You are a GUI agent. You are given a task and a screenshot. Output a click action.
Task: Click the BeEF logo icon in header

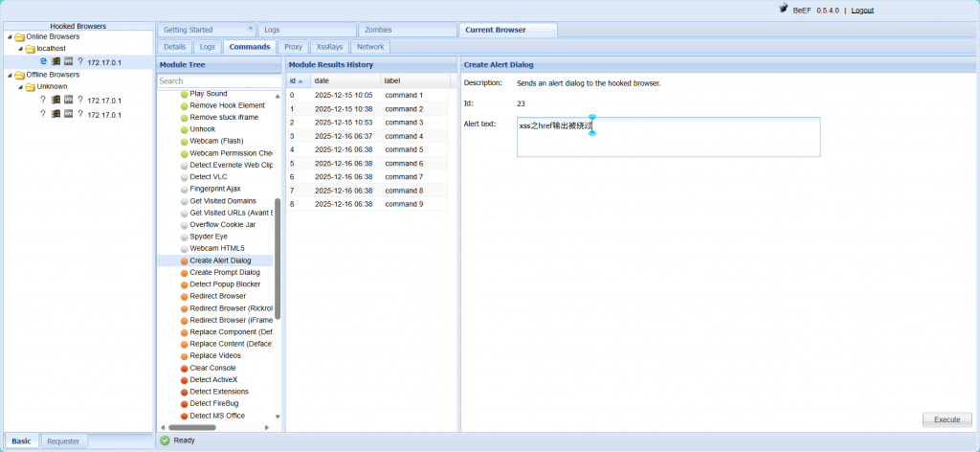click(783, 10)
